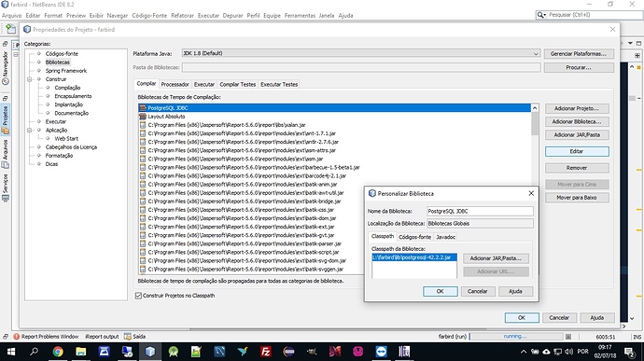This screenshot has width=644, height=361.
Task: Click the New Project toolbar icon
Action: pos(10,29)
